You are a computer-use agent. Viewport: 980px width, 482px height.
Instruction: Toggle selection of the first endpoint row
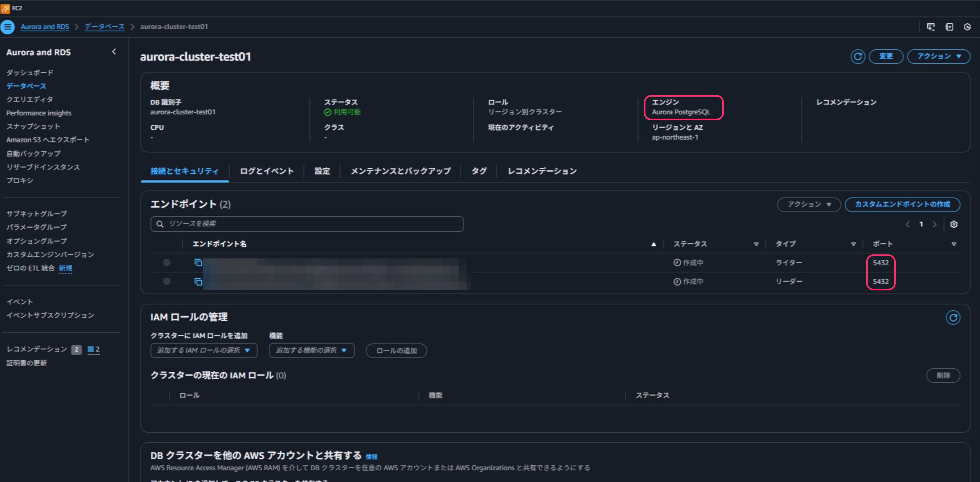[166, 262]
